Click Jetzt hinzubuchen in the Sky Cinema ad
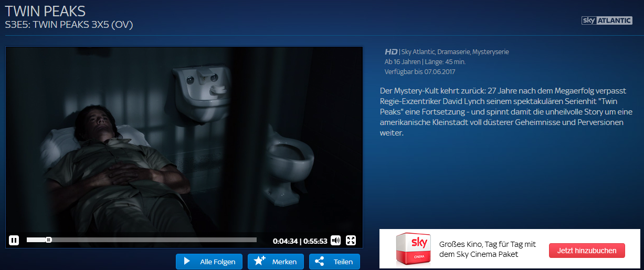Image resolution: width=644 pixels, height=270 pixels. tap(587, 251)
